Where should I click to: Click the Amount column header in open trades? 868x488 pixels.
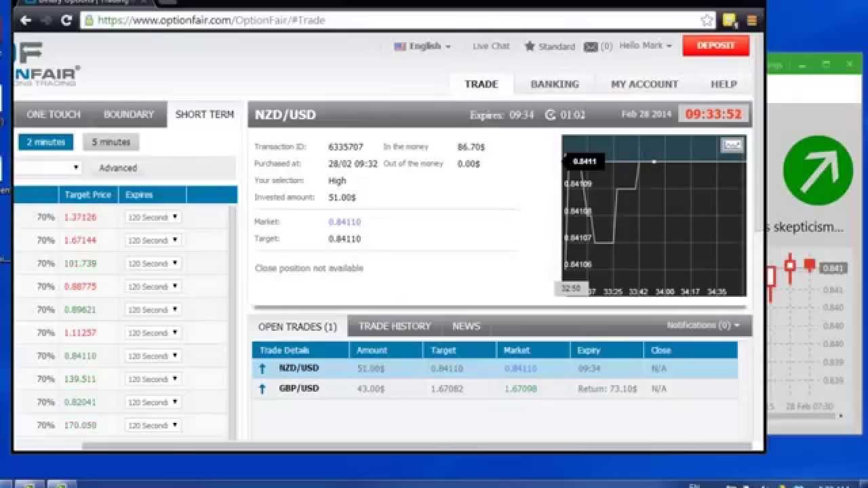pos(386,350)
